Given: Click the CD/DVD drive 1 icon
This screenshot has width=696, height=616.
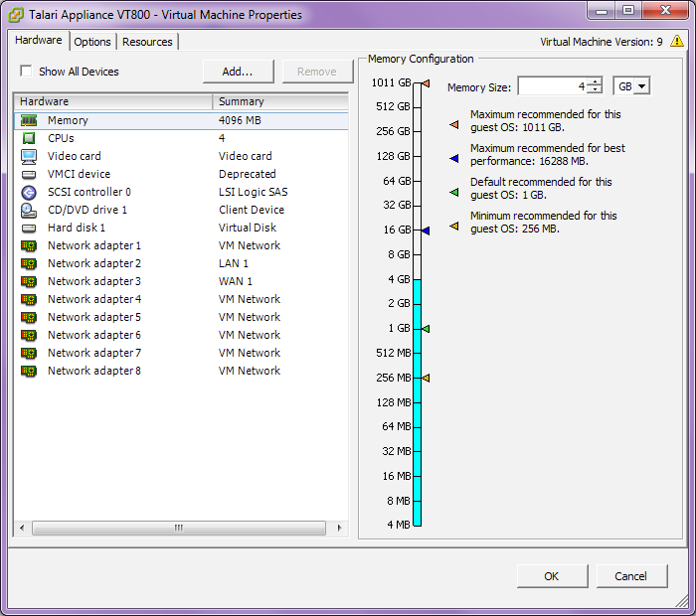Looking at the screenshot, I should tap(29, 211).
